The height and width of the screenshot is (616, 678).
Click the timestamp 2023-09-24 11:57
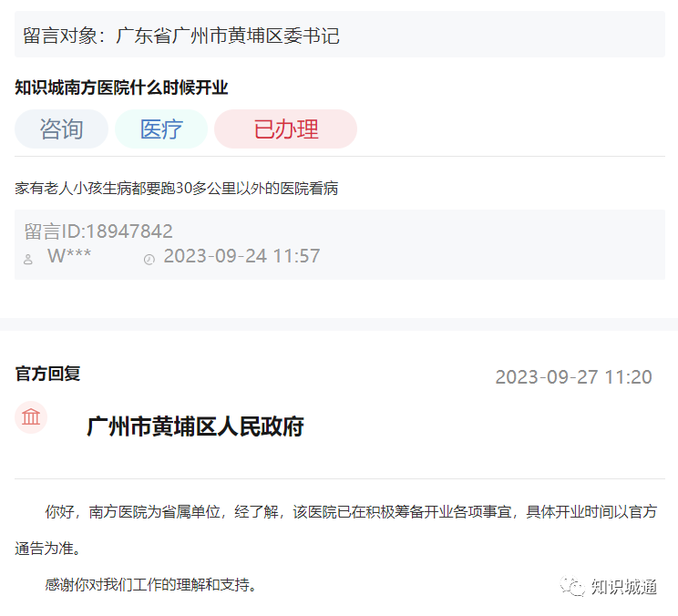point(241,256)
